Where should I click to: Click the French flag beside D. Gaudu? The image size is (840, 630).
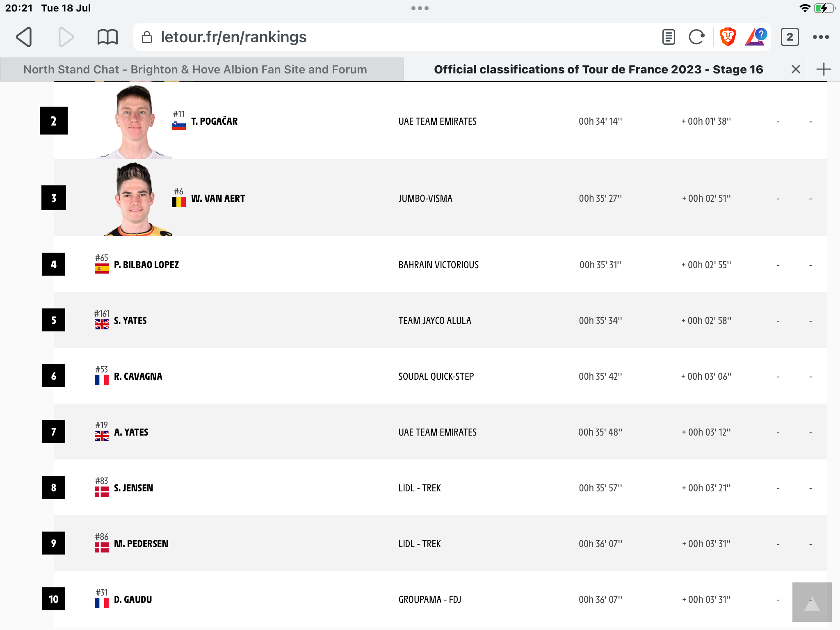[x=101, y=603]
